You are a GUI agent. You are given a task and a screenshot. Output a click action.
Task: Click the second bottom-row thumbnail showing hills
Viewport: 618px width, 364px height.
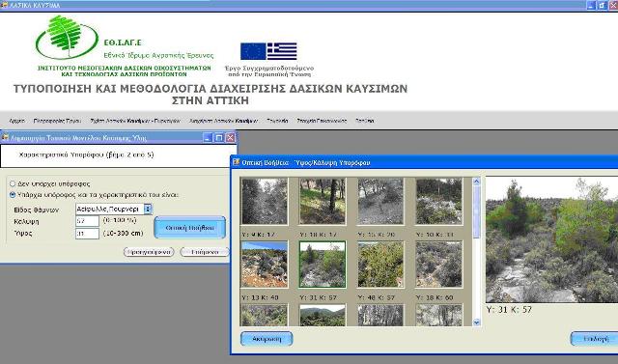click(x=322, y=315)
